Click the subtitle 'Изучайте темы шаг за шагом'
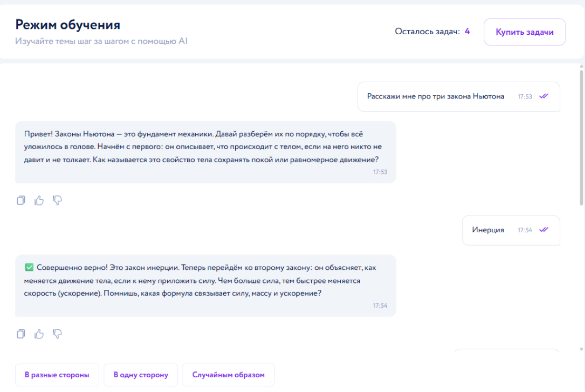Image resolution: width=585 pixels, height=392 pixels. (x=101, y=41)
